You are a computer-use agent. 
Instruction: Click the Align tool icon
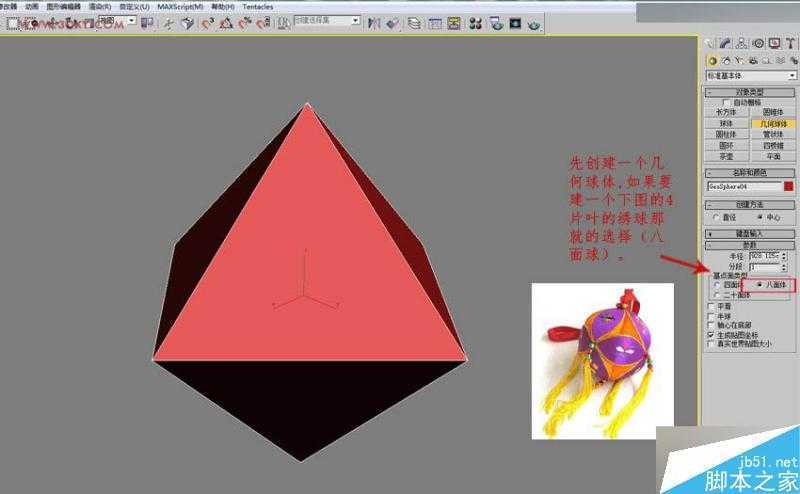[x=393, y=23]
